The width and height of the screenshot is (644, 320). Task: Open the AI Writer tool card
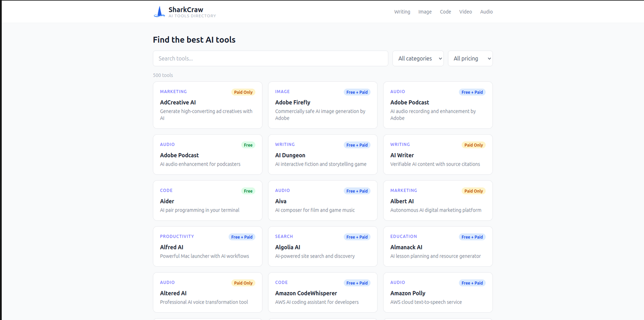point(438,154)
